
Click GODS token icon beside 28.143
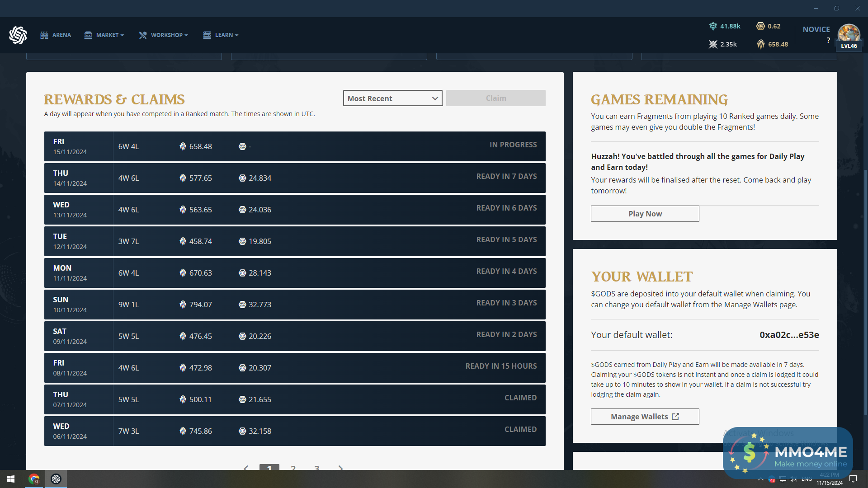[242, 273]
